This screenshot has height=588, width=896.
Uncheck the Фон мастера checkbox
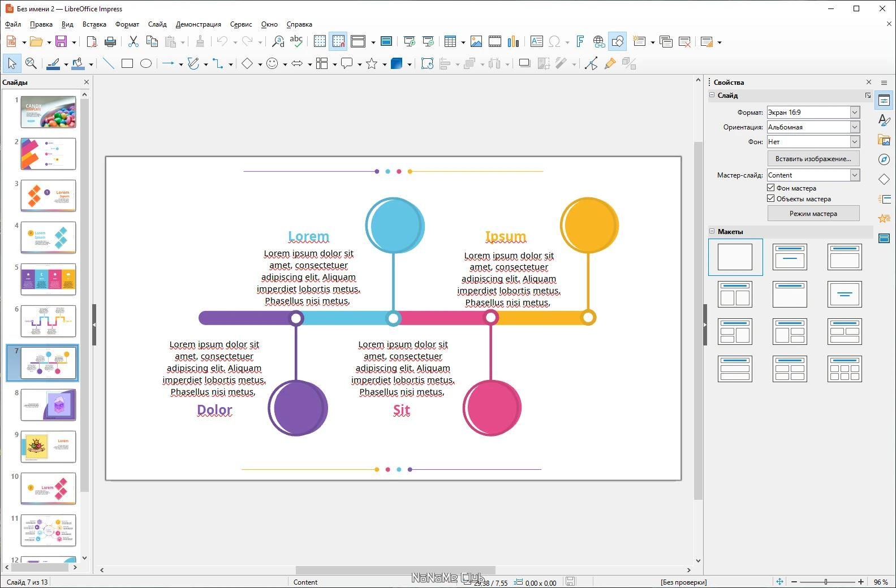pos(770,188)
